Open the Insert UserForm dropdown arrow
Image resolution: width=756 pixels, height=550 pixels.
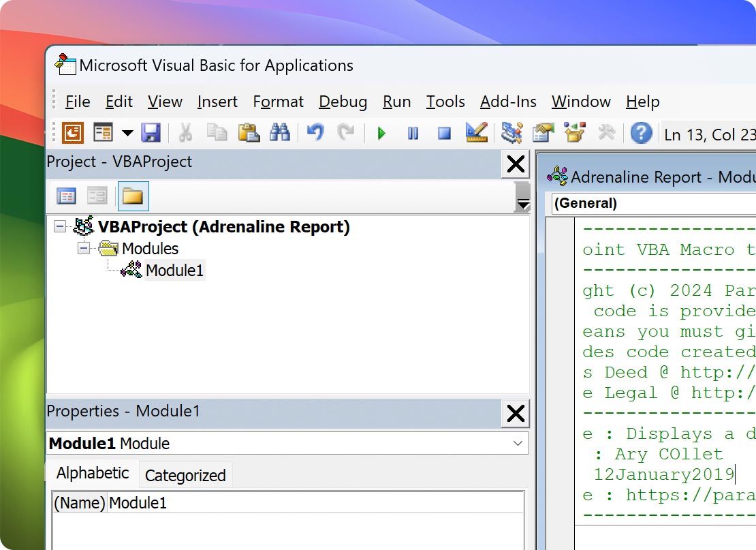127,134
